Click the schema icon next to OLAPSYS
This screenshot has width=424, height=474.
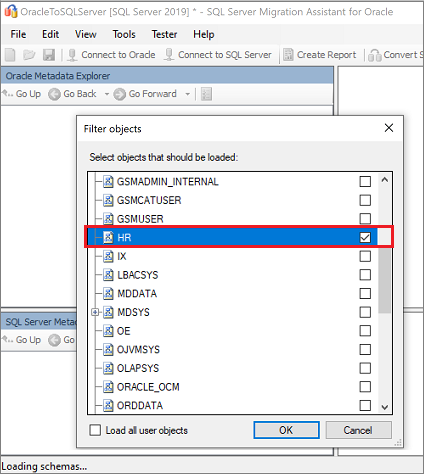(108, 368)
